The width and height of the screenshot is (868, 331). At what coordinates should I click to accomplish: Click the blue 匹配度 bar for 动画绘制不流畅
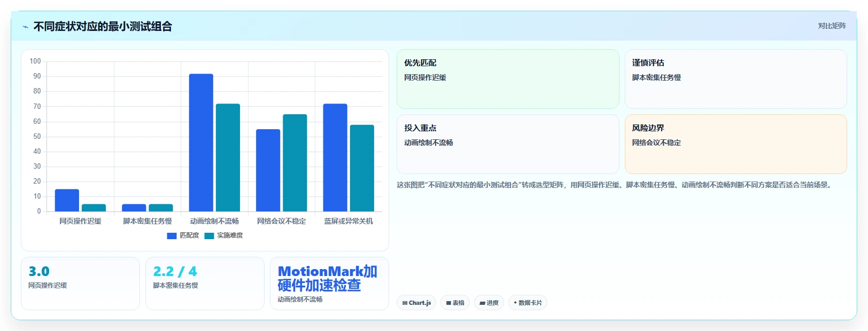(201, 143)
